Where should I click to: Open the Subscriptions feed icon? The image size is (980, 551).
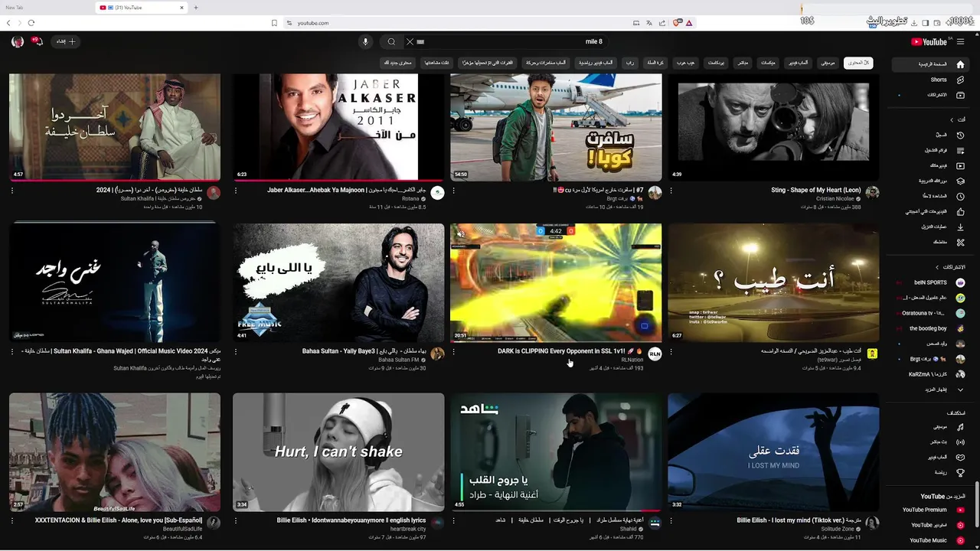tap(960, 95)
